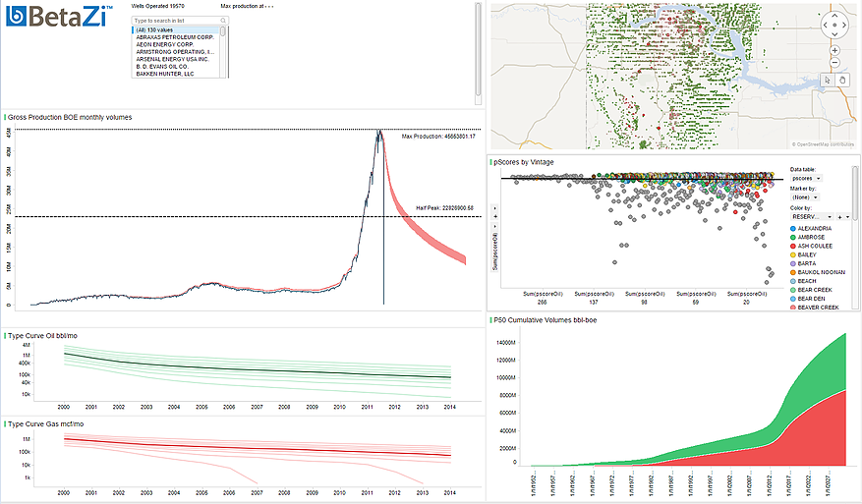Click the green AMBROSE legend marker
862x504 pixels.
click(x=794, y=236)
